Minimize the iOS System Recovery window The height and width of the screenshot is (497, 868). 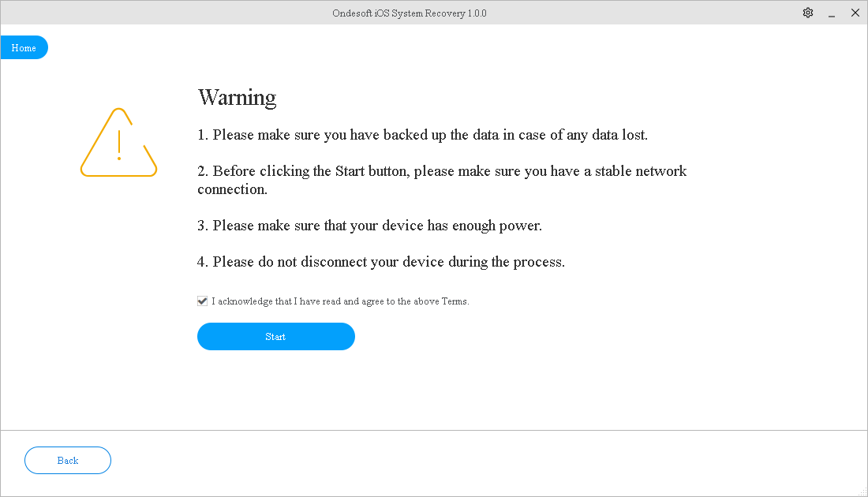pos(831,13)
